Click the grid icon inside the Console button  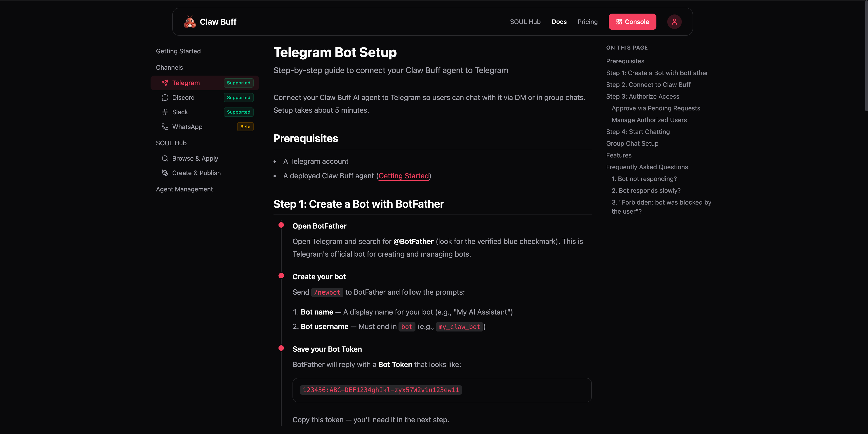pos(619,21)
